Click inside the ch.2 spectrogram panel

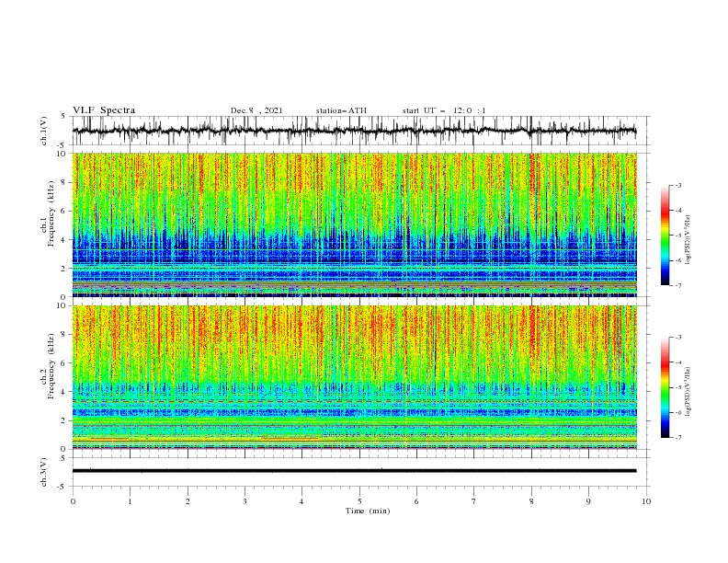(354, 377)
